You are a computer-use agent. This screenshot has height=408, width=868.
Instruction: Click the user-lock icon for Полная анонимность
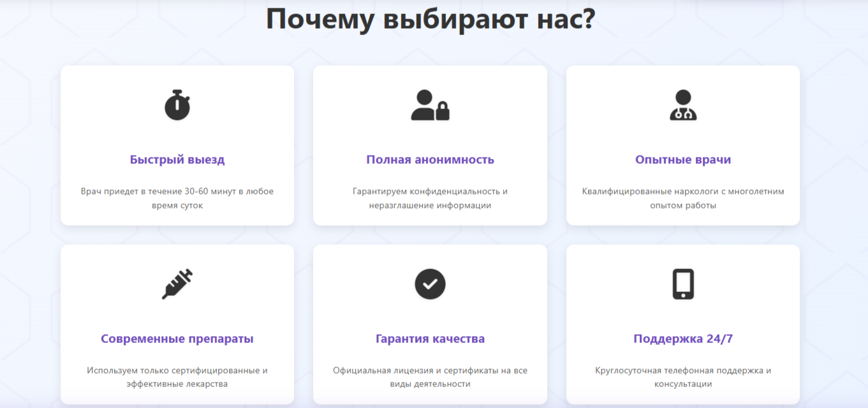pyautogui.click(x=430, y=105)
